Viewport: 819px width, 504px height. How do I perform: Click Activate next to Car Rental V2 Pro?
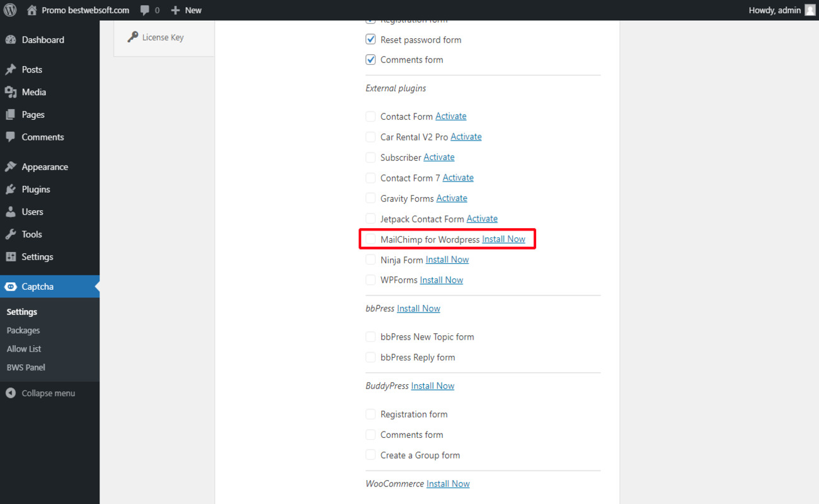click(x=466, y=137)
